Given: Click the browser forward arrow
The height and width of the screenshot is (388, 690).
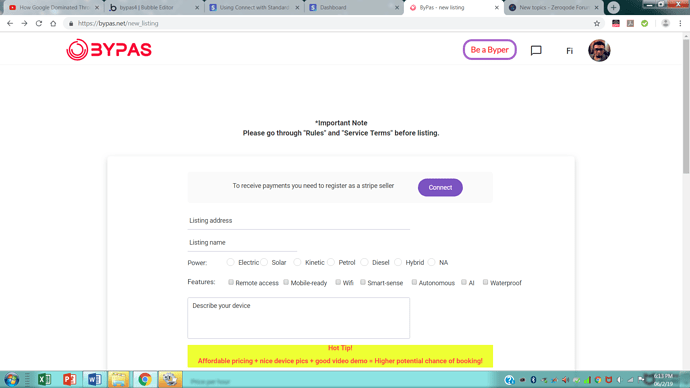Looking at the screenshot, I should pyautogui.click(x=24, y=23).
